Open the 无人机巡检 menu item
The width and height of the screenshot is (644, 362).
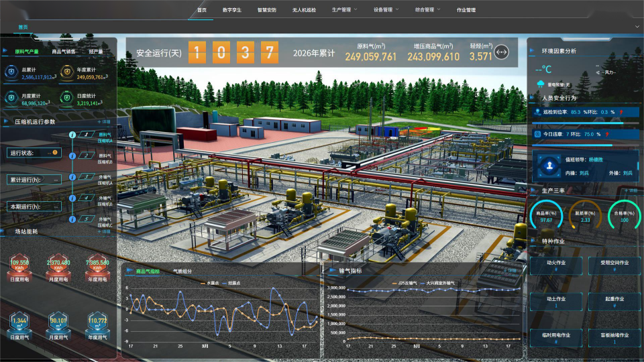pyautogui.click(x=303, y=10)
